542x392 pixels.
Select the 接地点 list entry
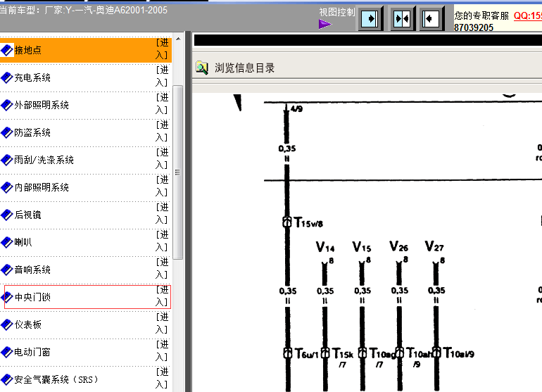click(x=86, y=50)
